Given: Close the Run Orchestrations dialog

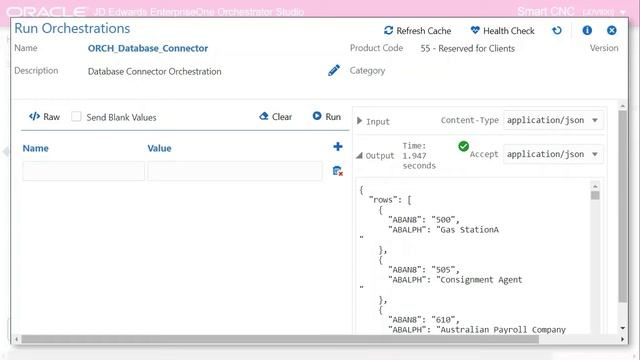Looking at the screenshot, I should tap(611, 30).
